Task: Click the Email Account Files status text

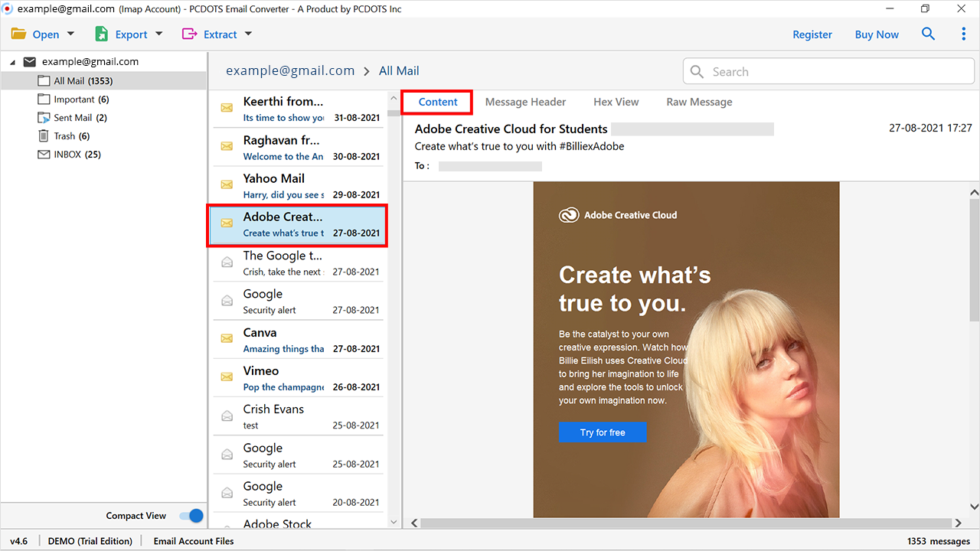Action: (x=194, y=541)
